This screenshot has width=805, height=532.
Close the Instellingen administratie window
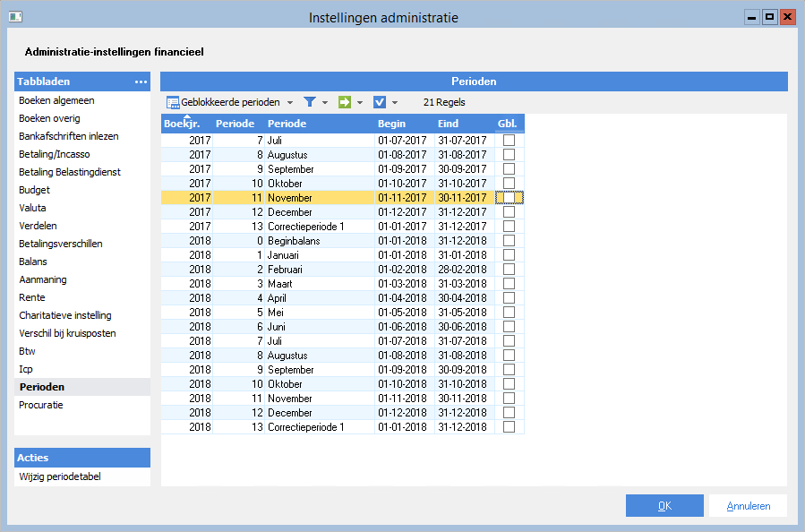pos(787,17)
